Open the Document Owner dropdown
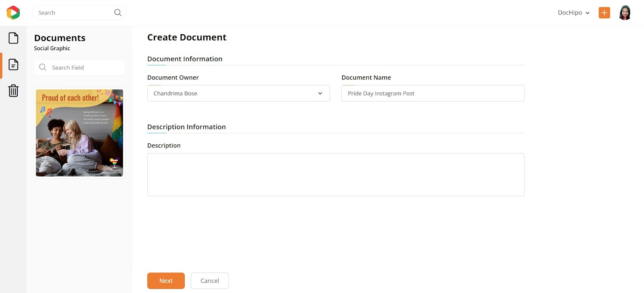The height and width of the screenshot is (293, 644). (239, 93)
